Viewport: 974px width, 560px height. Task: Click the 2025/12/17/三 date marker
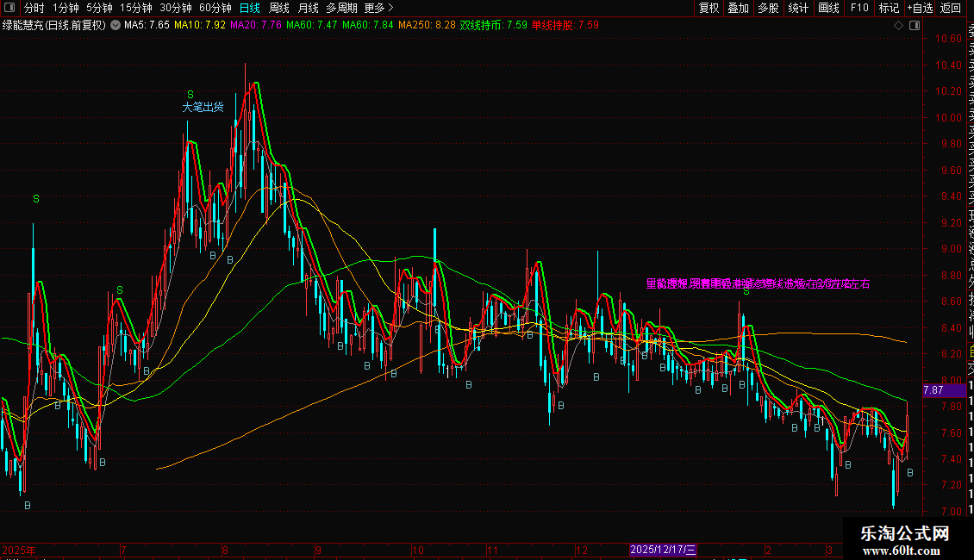[x=663, y=550]
